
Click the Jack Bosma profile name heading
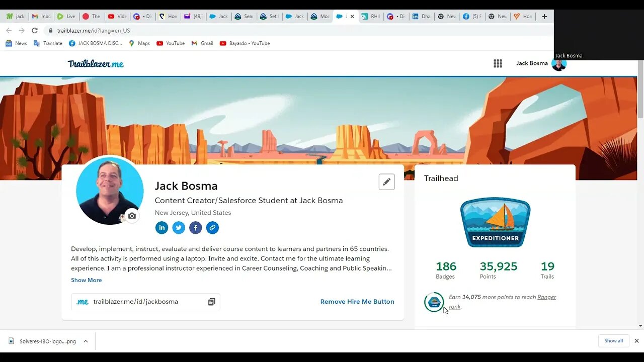(186, 186)
